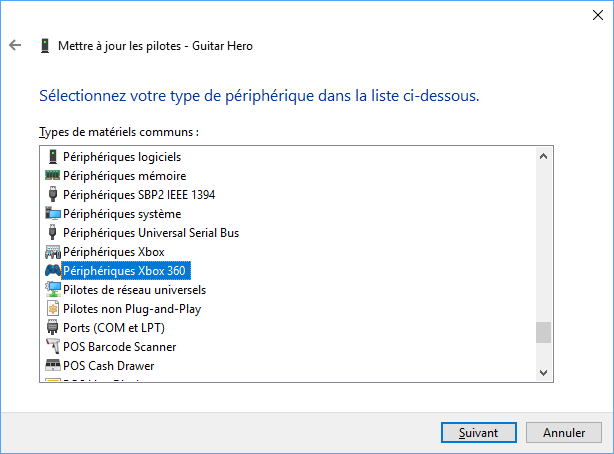Select Périphériques SBP2 IEEE 1394 entry
The height and width of the screenshot is (454, 614).
click(139, 195)
